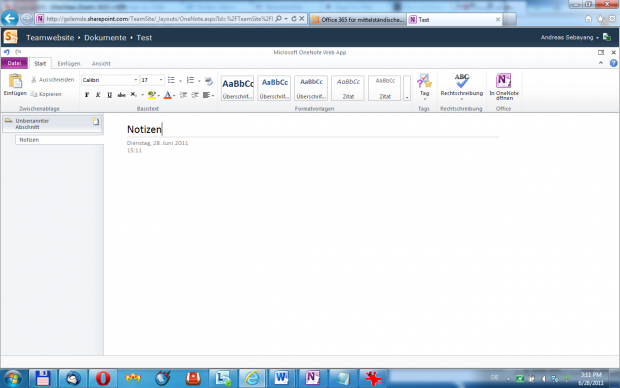Click Kopieren to copy selection
Viewport: 620px width, 388px height.
tap(46, 94)
